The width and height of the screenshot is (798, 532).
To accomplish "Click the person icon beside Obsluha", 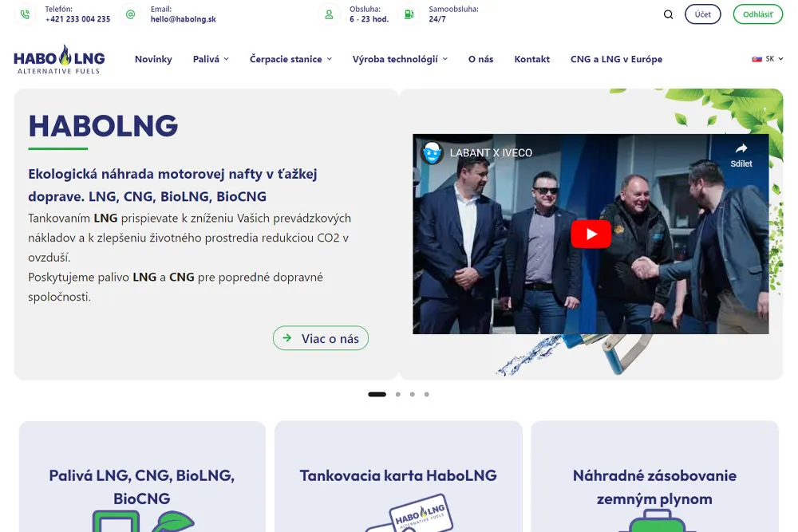I will coord(330,14).
